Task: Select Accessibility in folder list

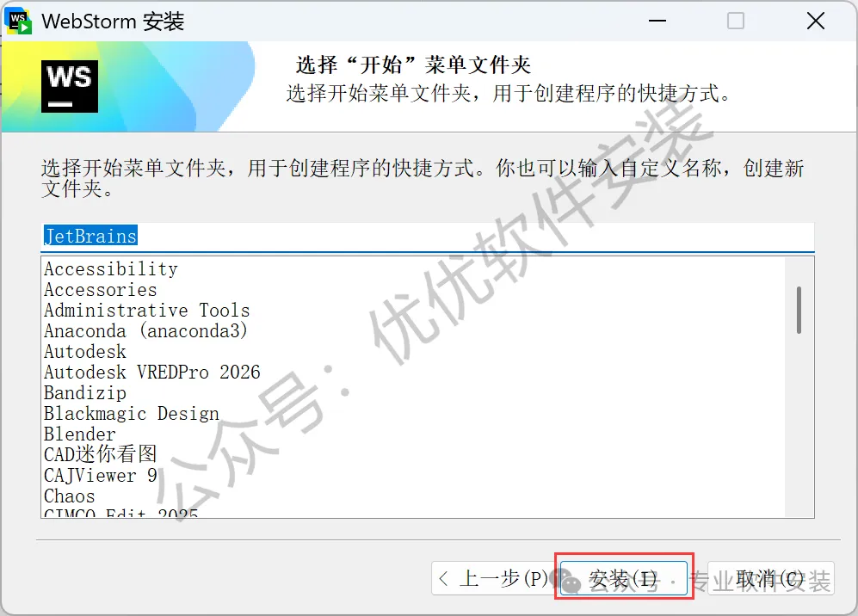Action: 111,268
